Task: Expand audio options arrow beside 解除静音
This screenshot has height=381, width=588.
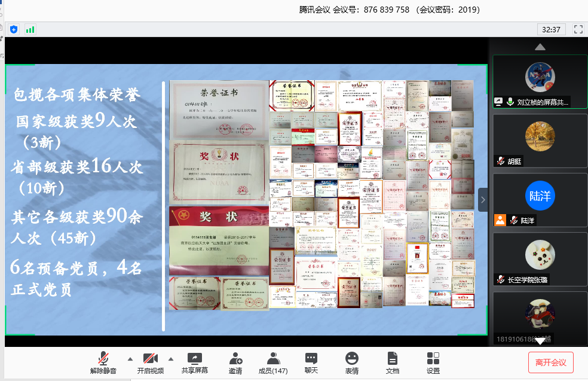Action: tap(130, 359)
